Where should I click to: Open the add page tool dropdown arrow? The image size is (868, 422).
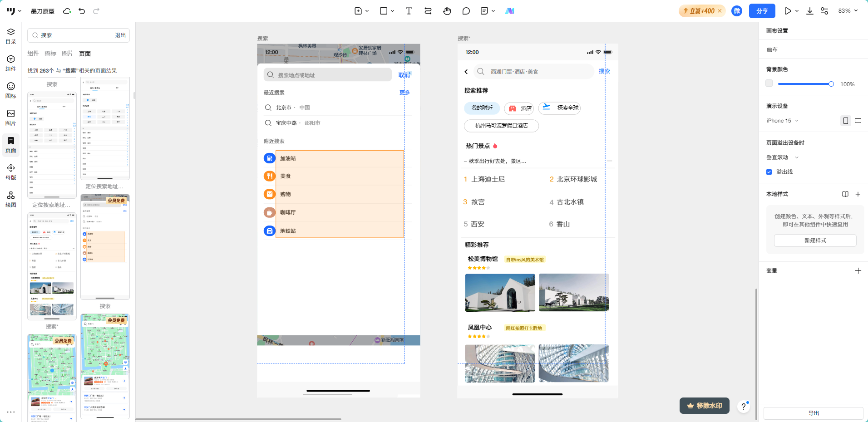click(x=367, y=11)
